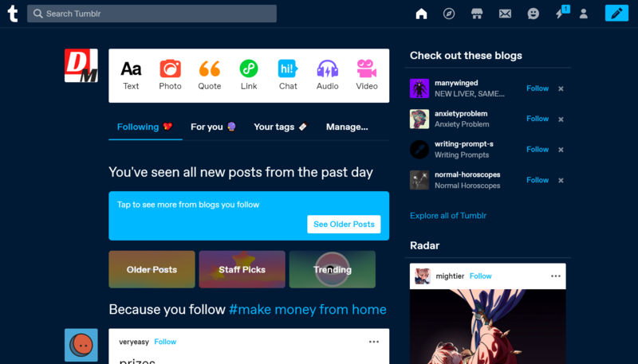The width and height of the screenshot is (638, 364).
Task: Follow the anxietyproblem blog
Action: (x=537, y=119)
